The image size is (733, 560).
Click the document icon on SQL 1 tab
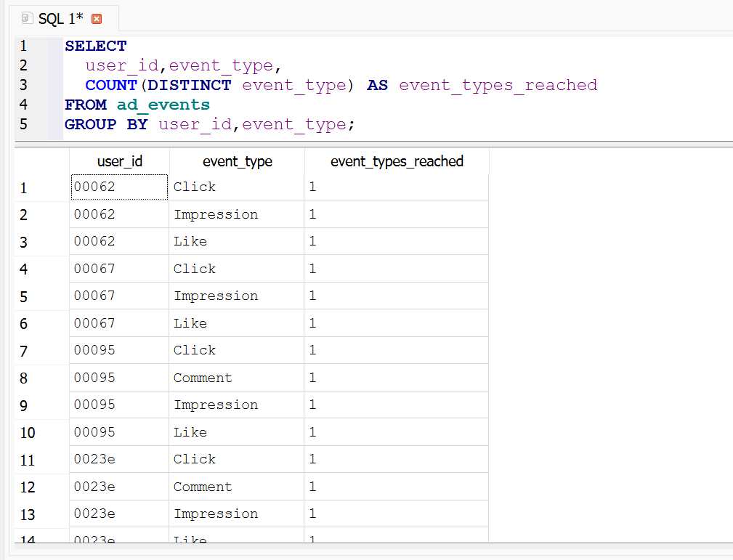(x=28, y=18)
